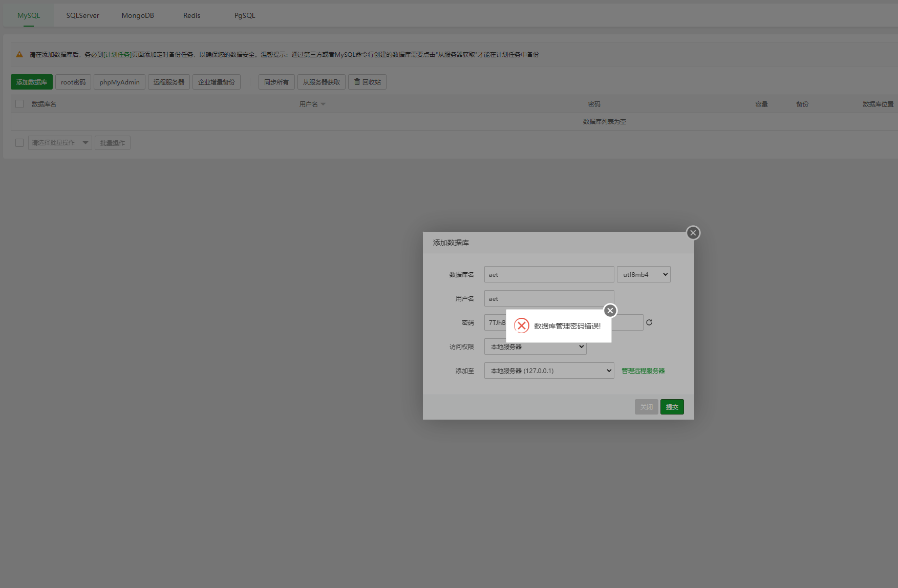Open the utf8mb4 charset dropdown

[x=644, y=274]
